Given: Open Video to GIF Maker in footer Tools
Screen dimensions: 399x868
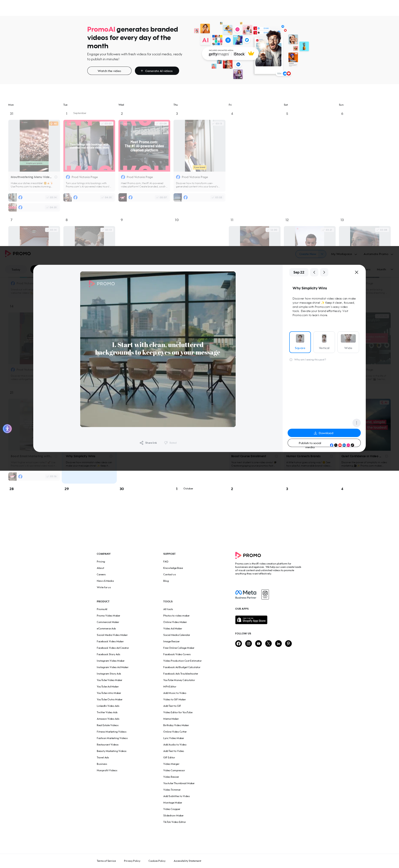Looking at the screenshot, I should tap(174, 700).
